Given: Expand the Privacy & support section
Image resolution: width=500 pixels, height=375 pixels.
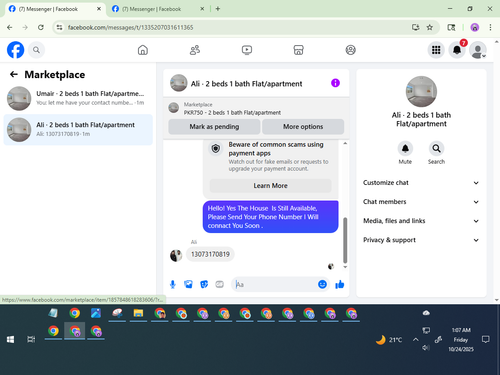Looking at the screenshot, I should (x=421, y=240).
